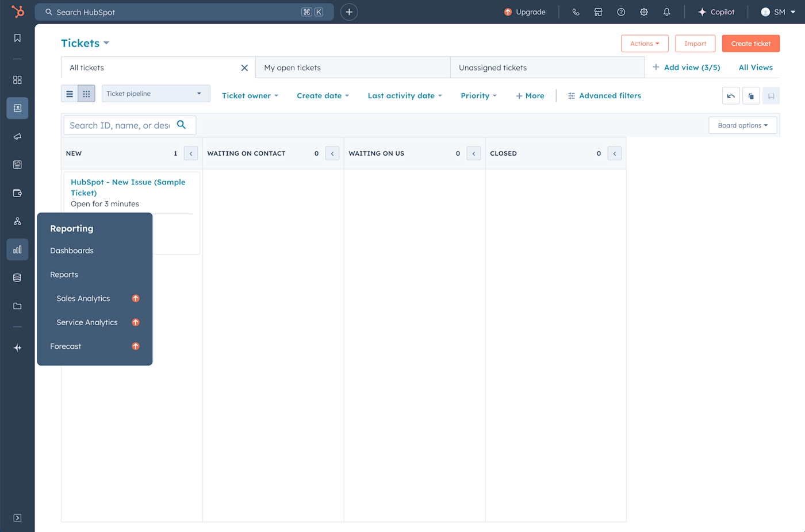Open the Data Management database sidebar icon

[x=17, y=277]
